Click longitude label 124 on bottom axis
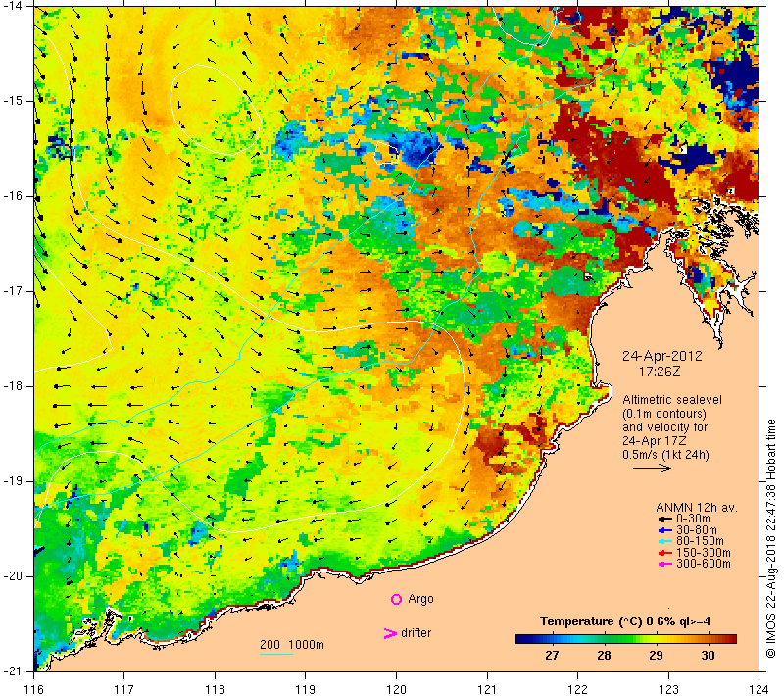The height and width of the screenshot is (696, 784). click(x=759, y=689)
